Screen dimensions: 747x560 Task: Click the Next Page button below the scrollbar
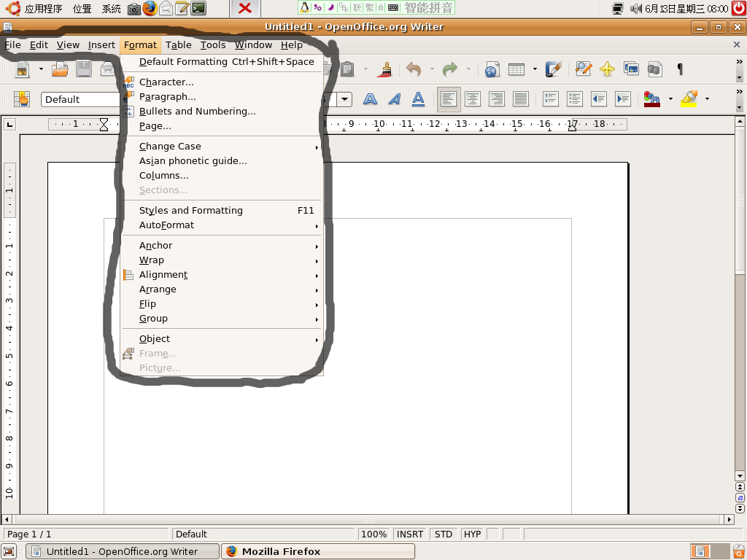tap(740, 509)
